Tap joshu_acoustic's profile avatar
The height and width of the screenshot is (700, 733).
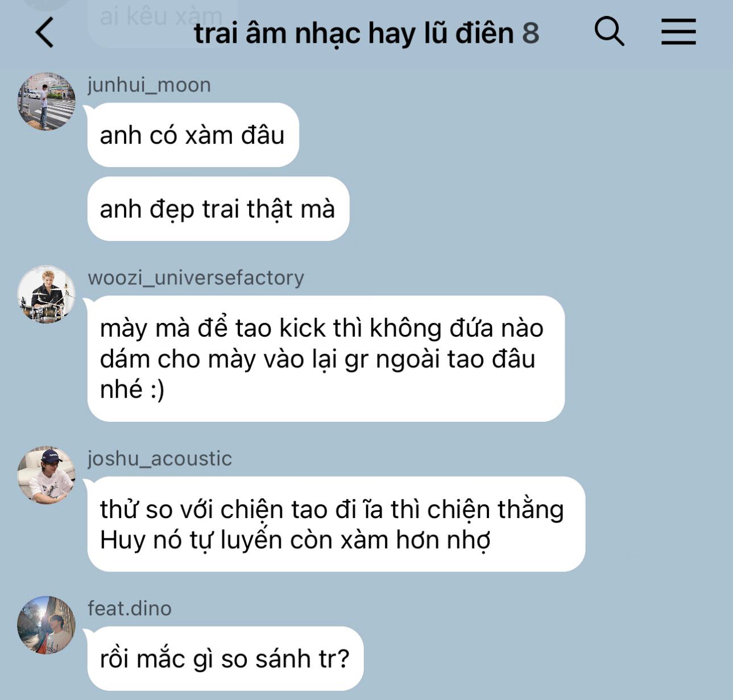(x=46, y=475)
